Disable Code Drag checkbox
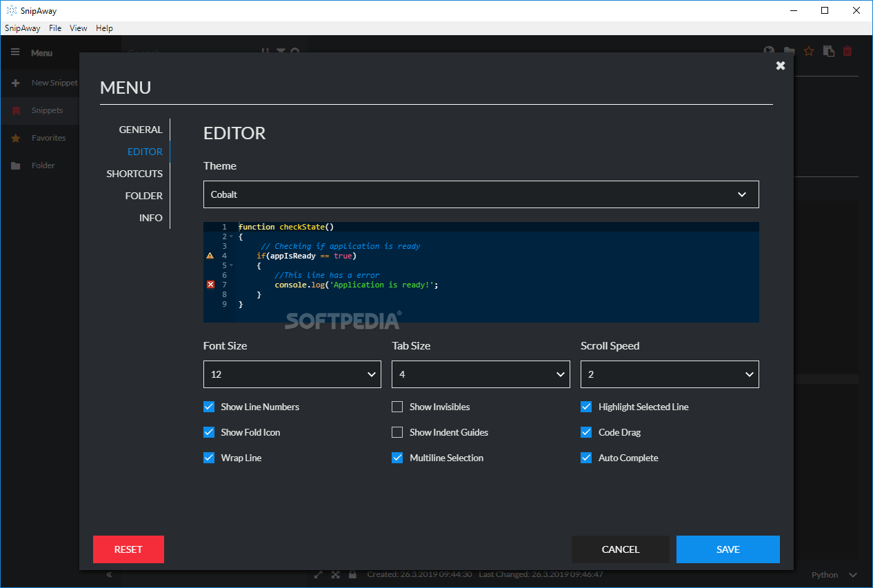 pos(586,432)
